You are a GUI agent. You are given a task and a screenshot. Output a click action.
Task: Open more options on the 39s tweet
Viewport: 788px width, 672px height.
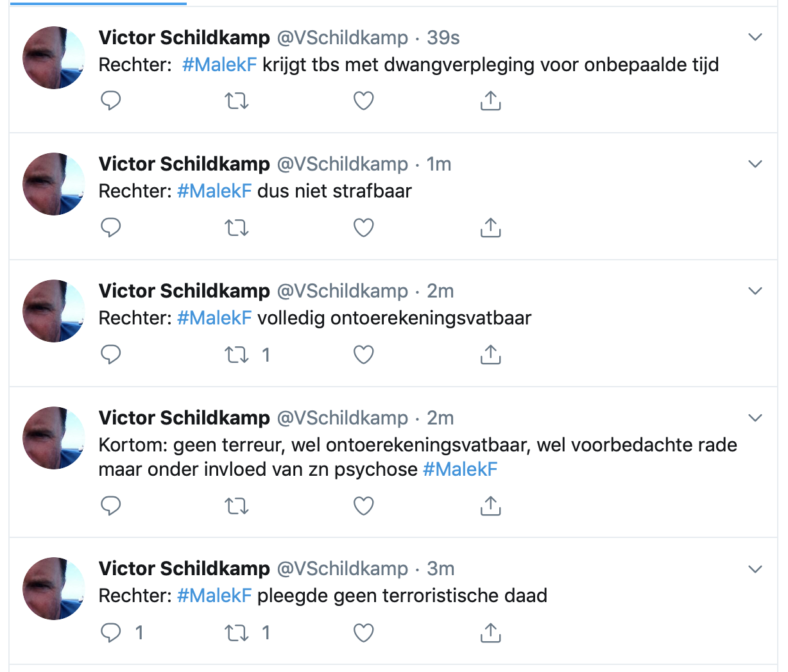[755, 37]
